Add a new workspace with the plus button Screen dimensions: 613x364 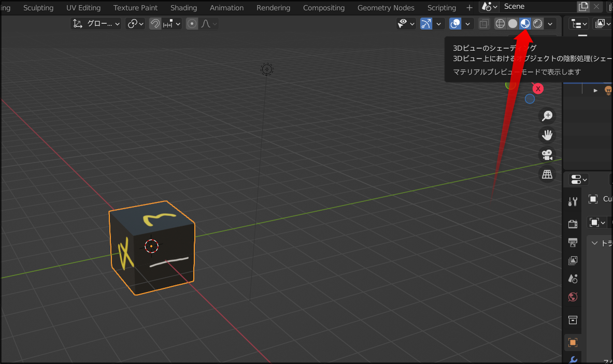click(469, 8)
